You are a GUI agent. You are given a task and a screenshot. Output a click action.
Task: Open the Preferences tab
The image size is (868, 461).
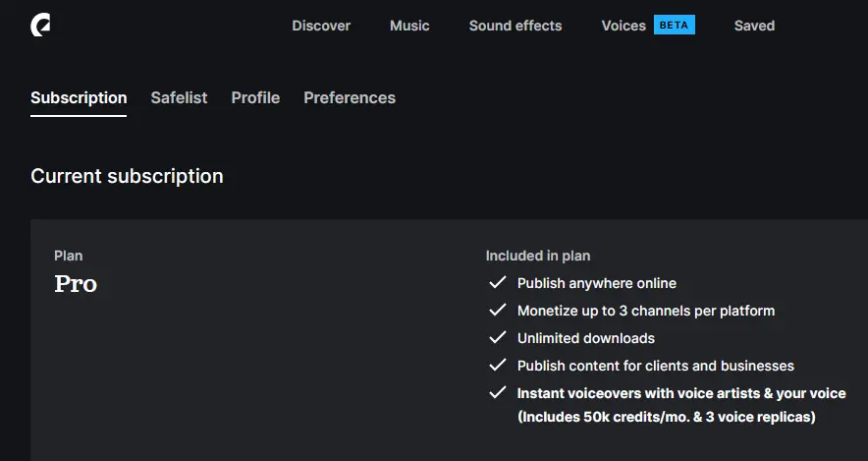[x=350, y=98]
